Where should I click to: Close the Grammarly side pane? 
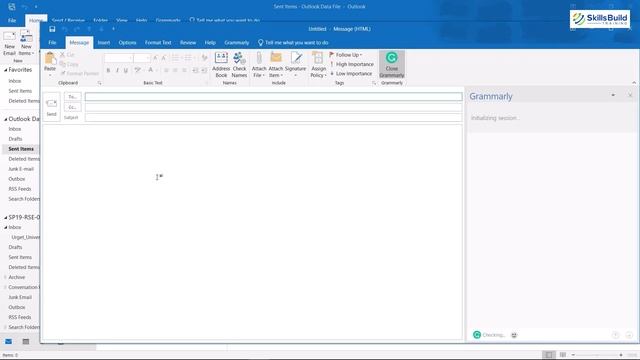(x=630, y=95)
